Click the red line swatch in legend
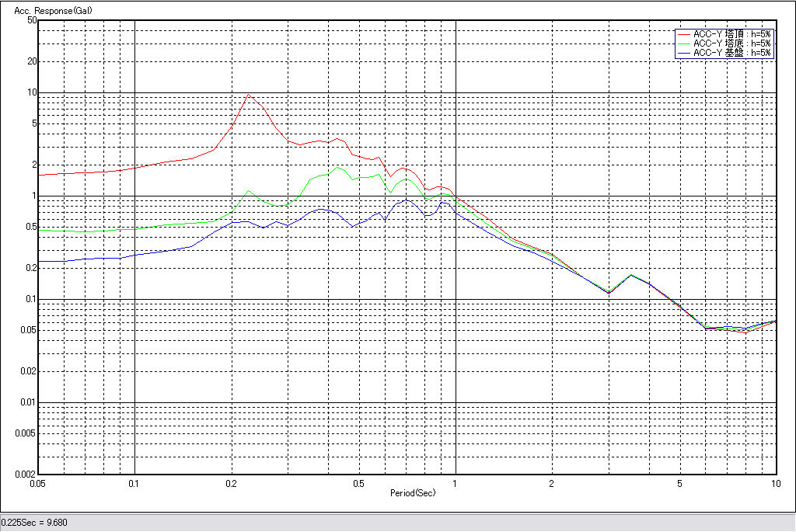The image size is (796, 532). (684, 34)
